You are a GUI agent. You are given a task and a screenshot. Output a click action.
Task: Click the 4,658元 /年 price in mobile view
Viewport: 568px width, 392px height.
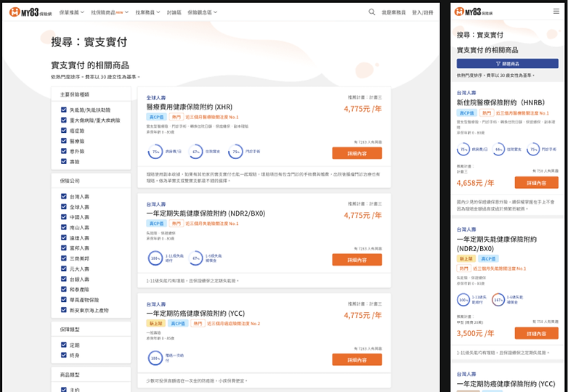click(475, 183)
